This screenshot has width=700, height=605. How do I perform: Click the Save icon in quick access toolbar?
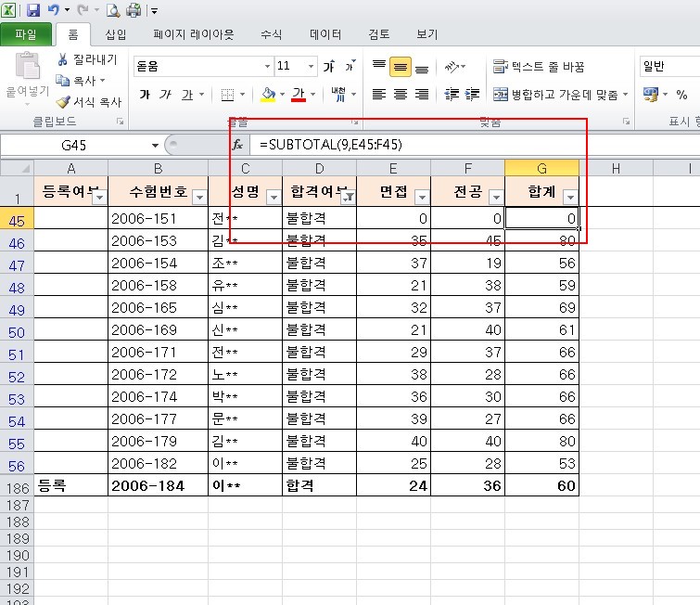pyautogui.click(x=33, y=10)
